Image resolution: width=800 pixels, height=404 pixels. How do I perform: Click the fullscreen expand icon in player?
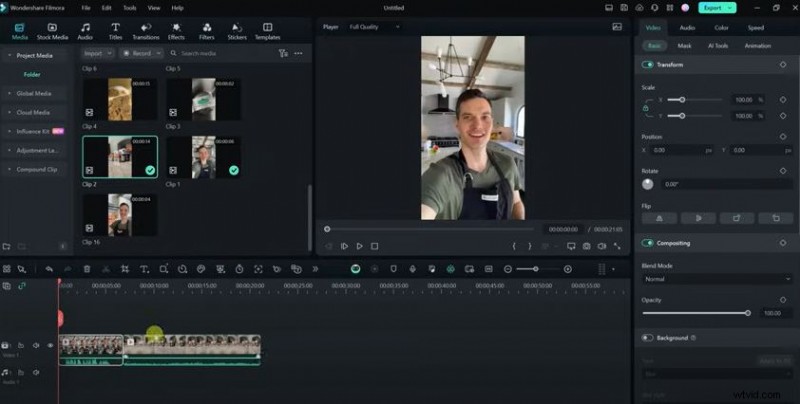pos(617,246)
